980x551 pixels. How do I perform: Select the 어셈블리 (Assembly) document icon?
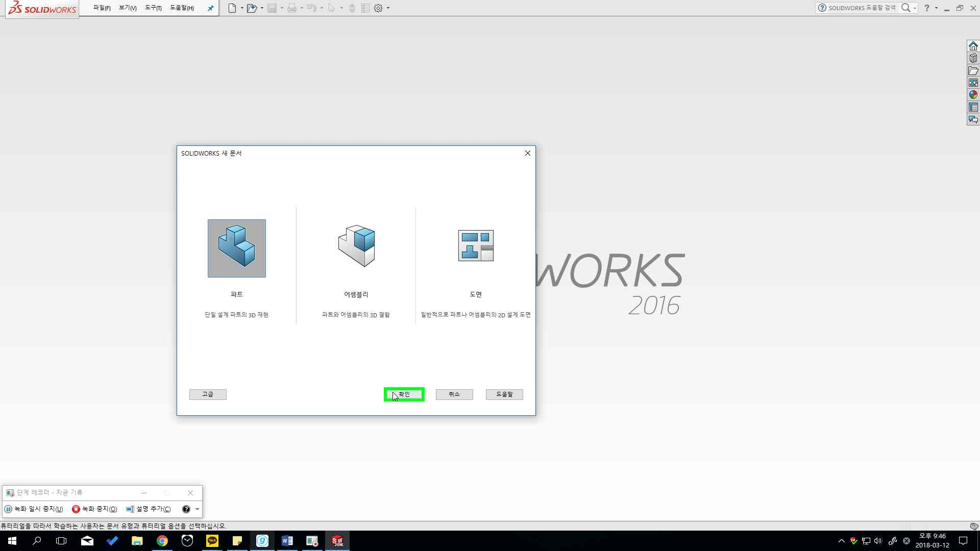click(x=356, y=246)
